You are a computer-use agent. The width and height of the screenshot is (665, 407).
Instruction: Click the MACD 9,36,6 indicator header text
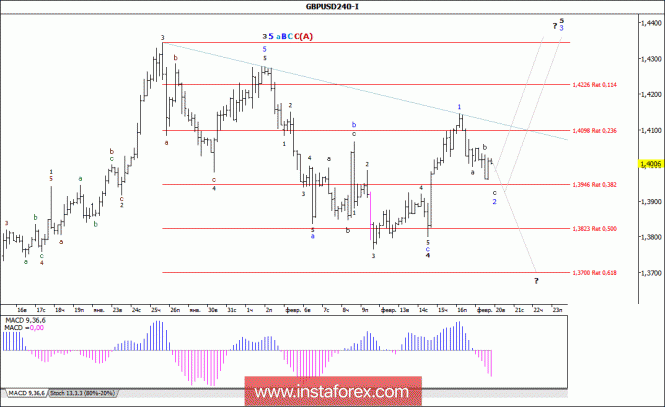[25, 321]
